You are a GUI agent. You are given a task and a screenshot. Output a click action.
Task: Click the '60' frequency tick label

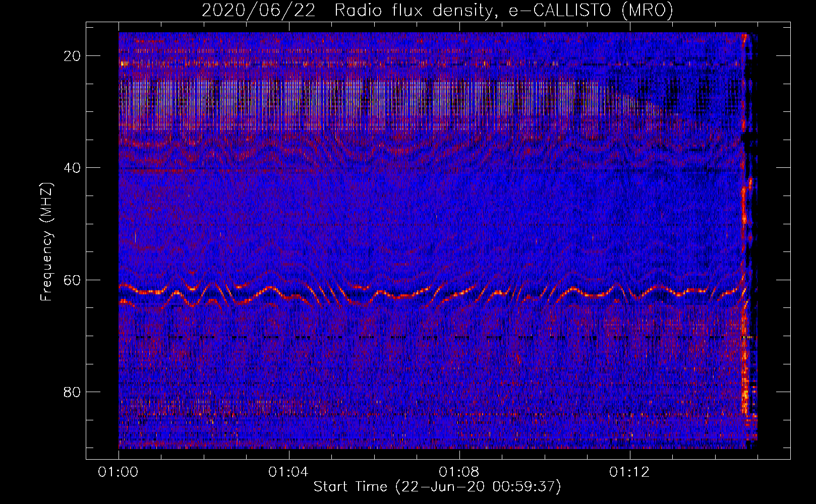(x=73, y=280)
